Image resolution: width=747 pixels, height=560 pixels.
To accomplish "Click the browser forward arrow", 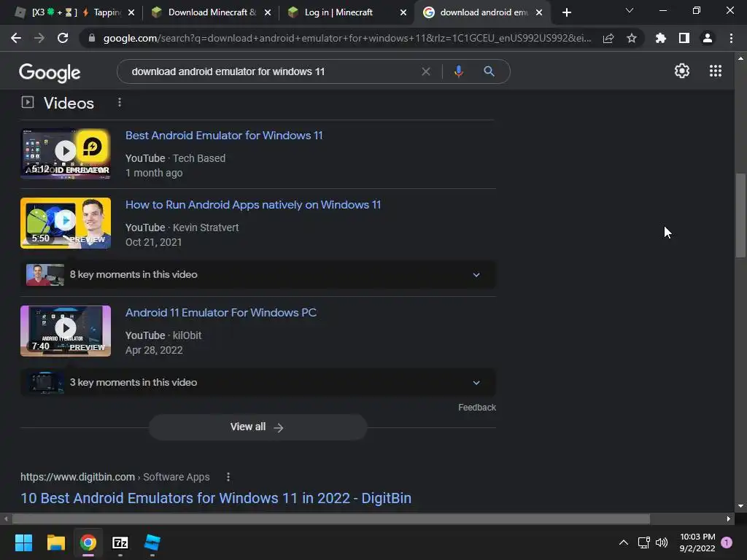I will (39, 38).
